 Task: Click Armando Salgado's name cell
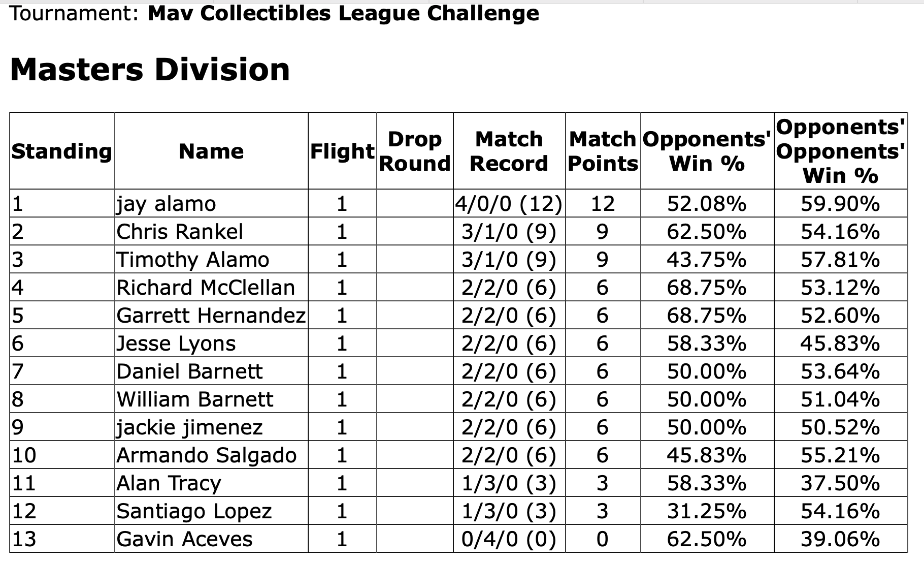click(x=207, y=455)
